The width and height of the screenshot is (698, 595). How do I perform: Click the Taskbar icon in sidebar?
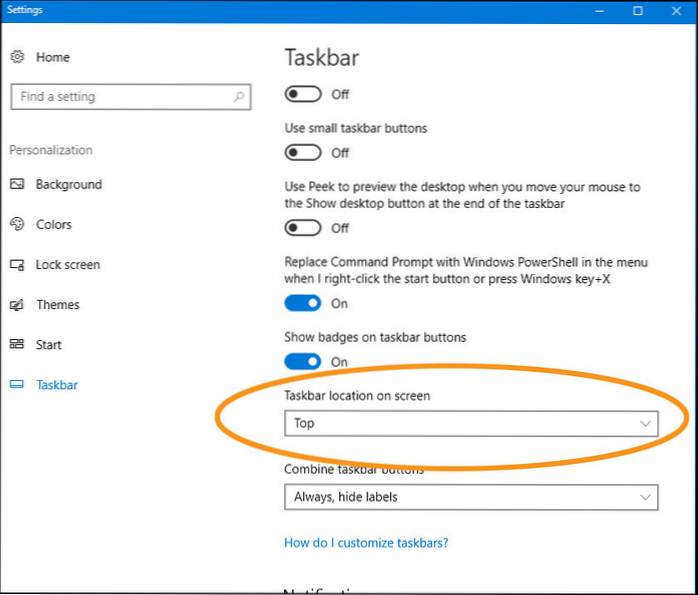coord(17,385)
